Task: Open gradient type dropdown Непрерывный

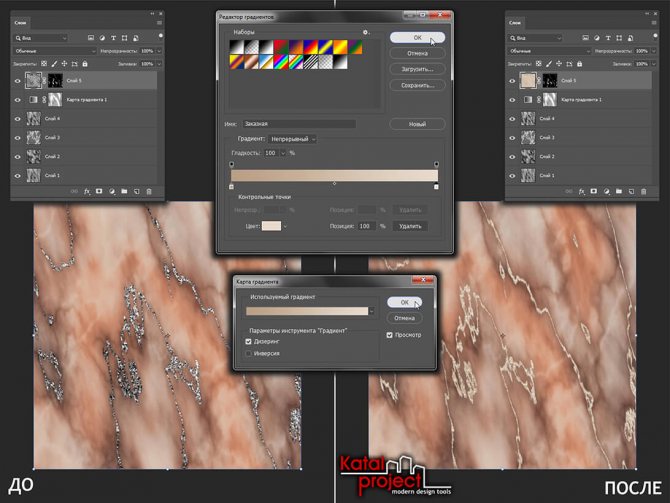Action: 290,139
